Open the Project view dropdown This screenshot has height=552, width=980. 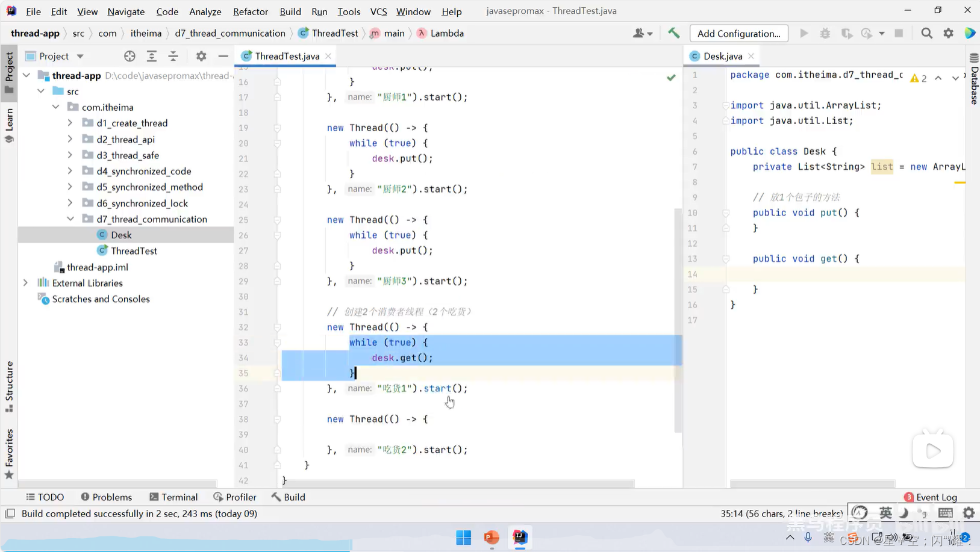click(x=80, y=55)
